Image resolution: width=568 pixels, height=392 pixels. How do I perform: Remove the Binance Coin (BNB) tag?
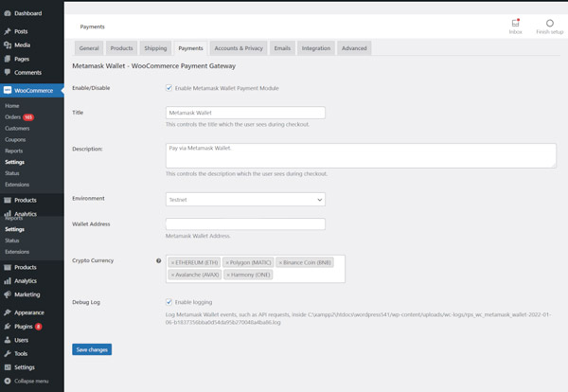tap(280, 262)
